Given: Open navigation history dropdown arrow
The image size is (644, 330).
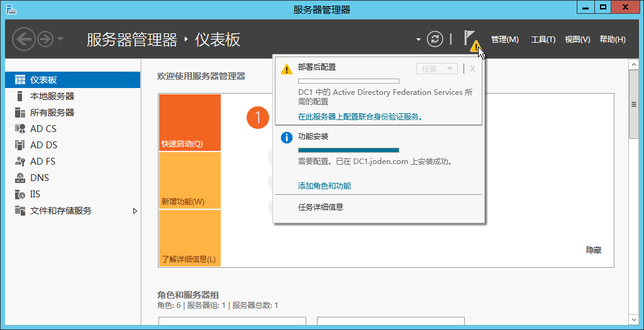Looking at the screenshot, I should tap(60, 40).
